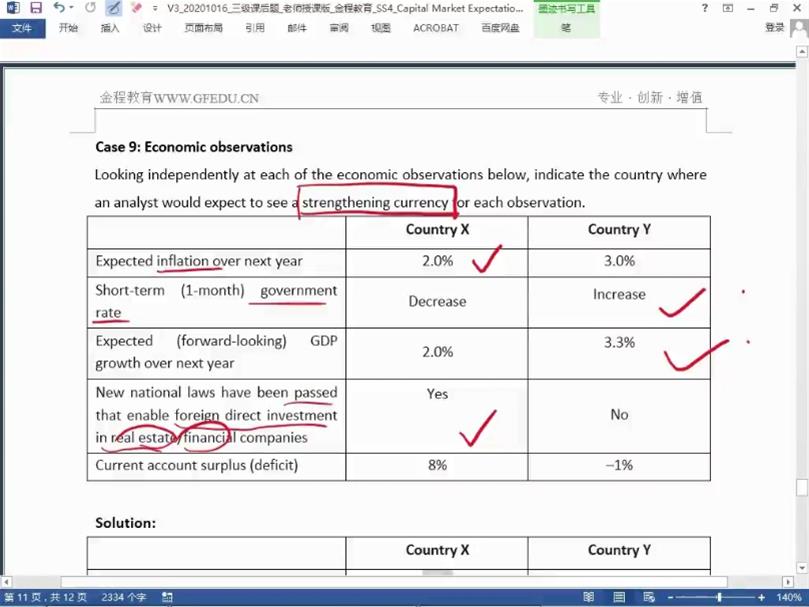The image size is (809, 607).
Task: Click the user account avatar icon
Action: pos(799,28)
